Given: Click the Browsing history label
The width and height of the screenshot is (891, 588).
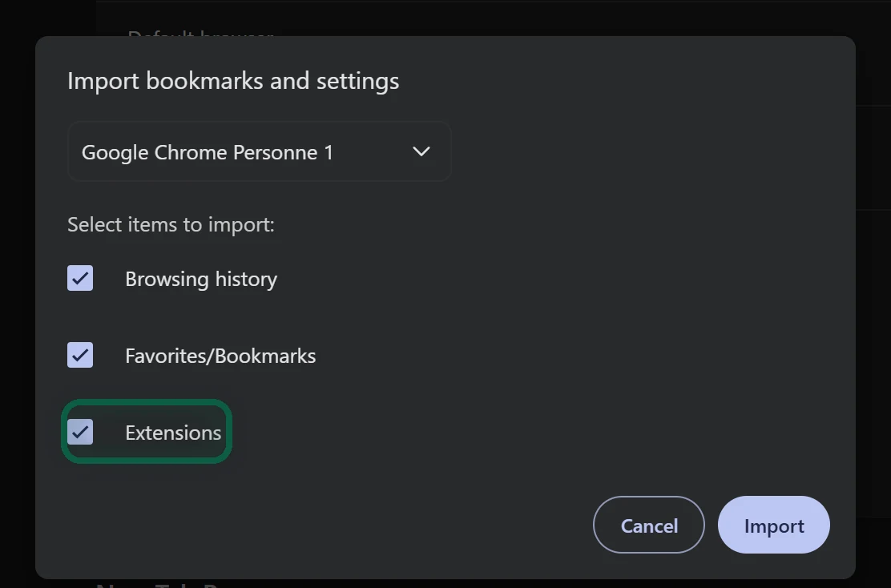Looking at the screenshot, I should point(201,279).
